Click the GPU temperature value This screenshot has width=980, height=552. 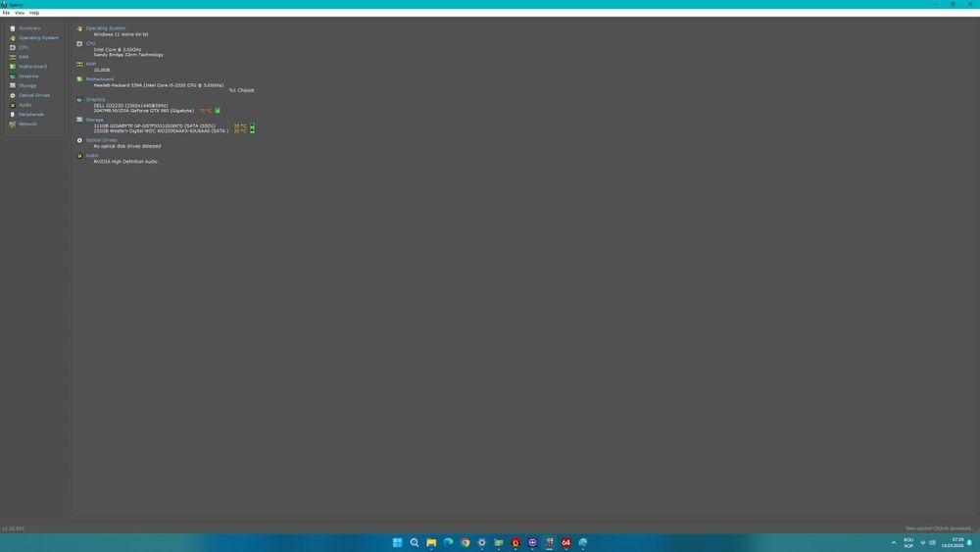(205, 111)
